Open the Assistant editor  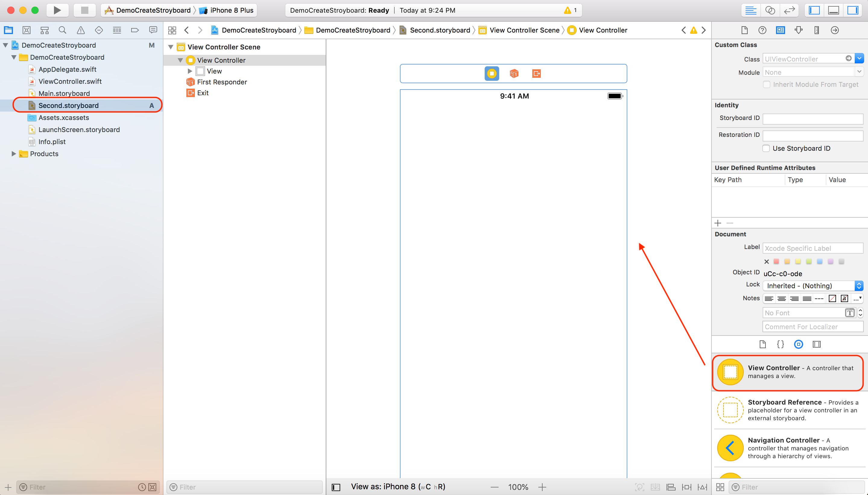[x=770, y=10]
